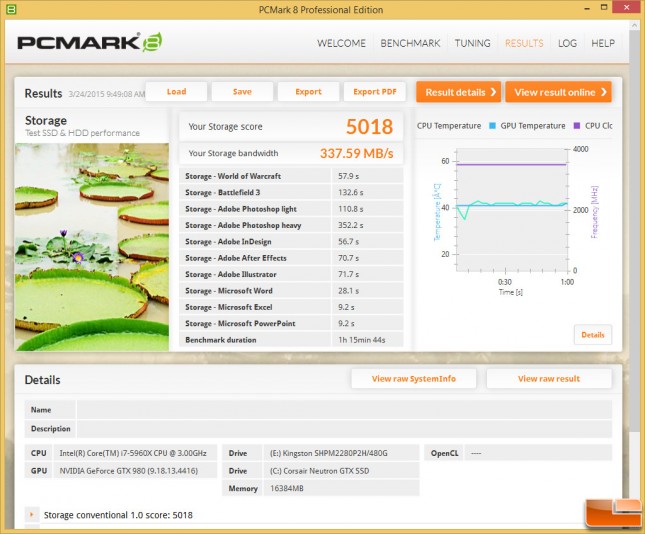Screen dimensions: 645x534
Task: Click the Details button under the chart
Action: [x=593, y=334]
